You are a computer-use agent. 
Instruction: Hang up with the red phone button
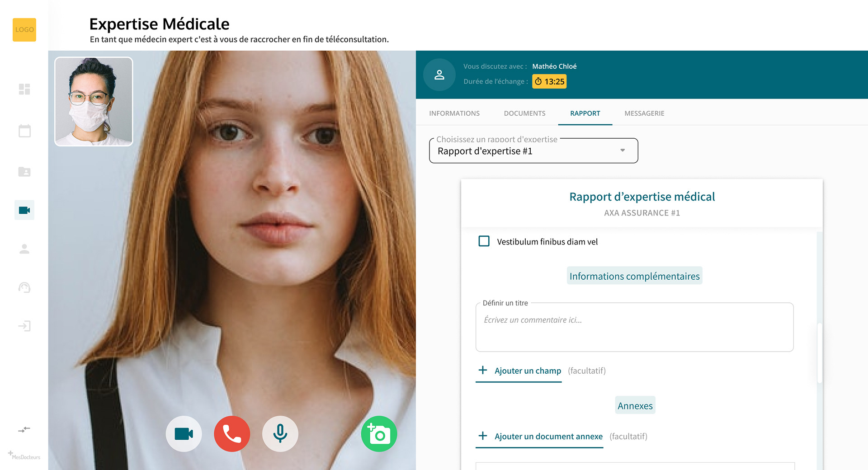pos(232,434)
